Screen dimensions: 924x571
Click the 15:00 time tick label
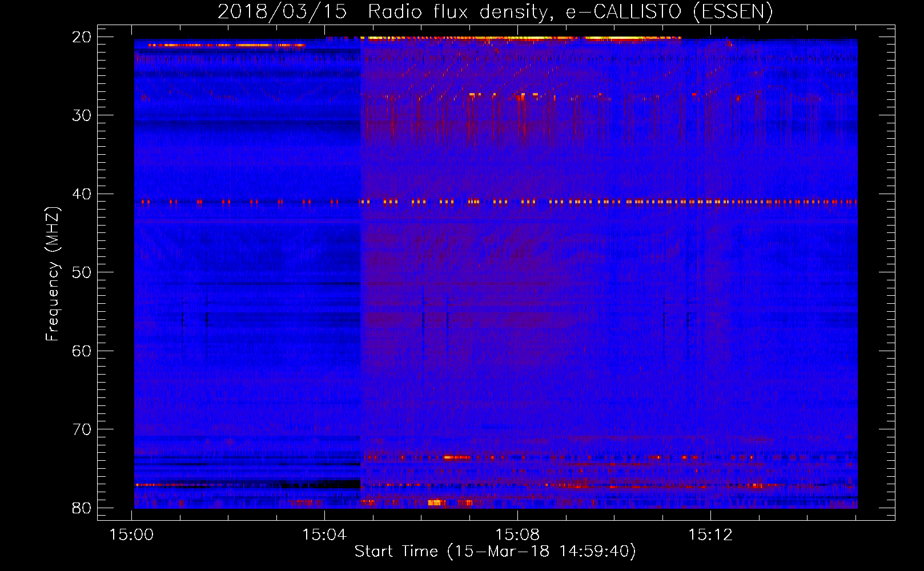click(132, 535)
